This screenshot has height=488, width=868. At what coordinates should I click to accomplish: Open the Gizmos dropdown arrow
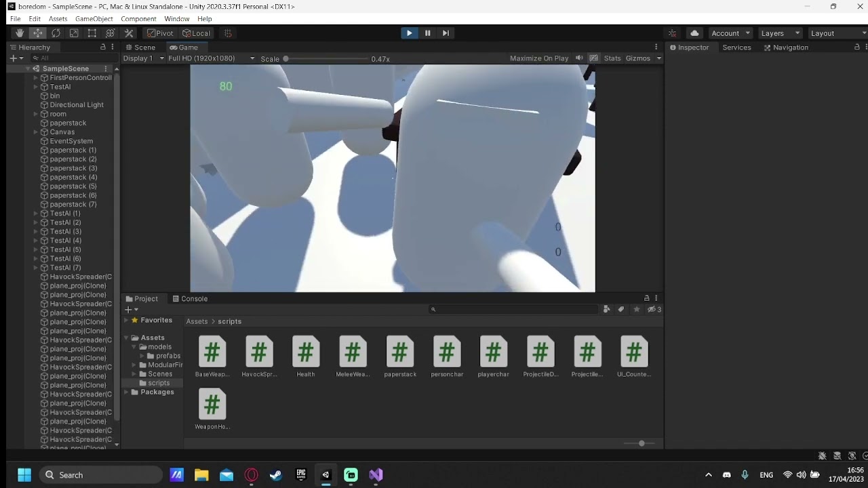pos(658,58)
